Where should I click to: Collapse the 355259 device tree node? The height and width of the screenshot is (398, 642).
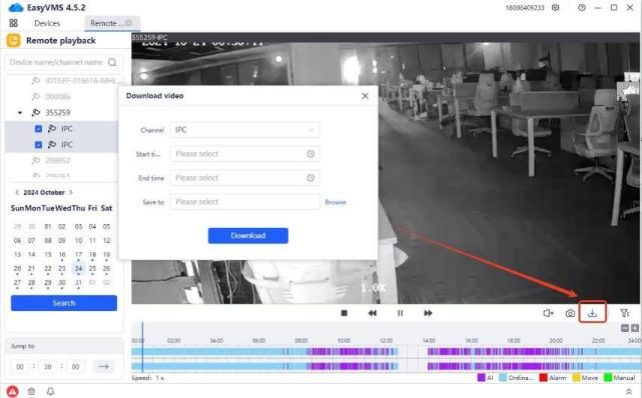coord(20,113)
